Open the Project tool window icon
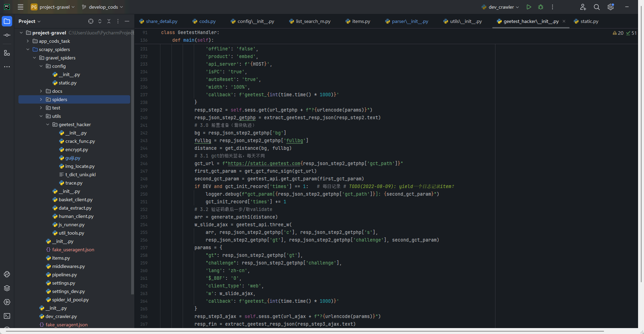Viewport: 644px width, 334px height. [7, 21]
